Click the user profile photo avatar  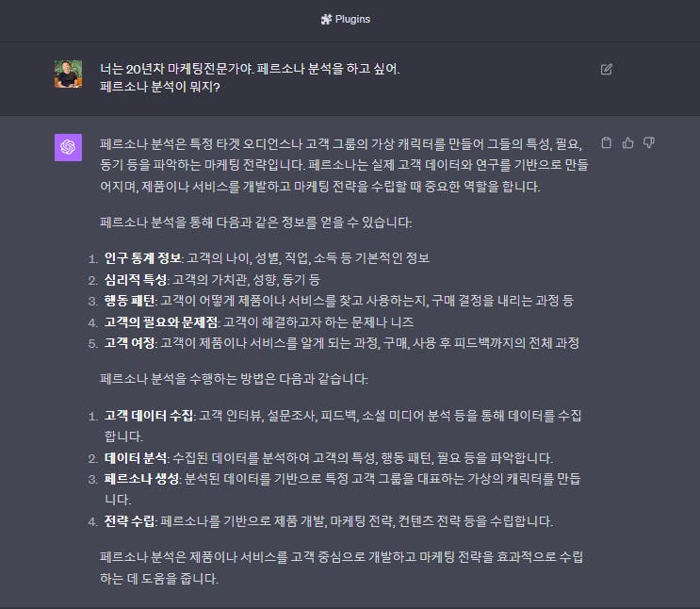68,74
